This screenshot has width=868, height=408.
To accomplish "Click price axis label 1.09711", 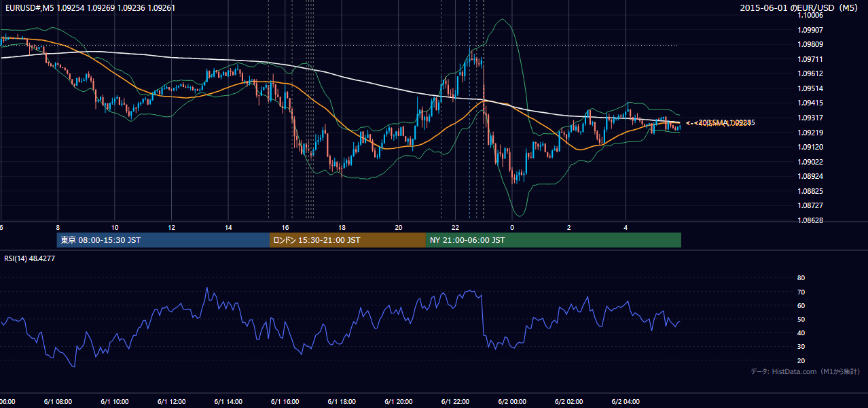I will tap(810, 59).
